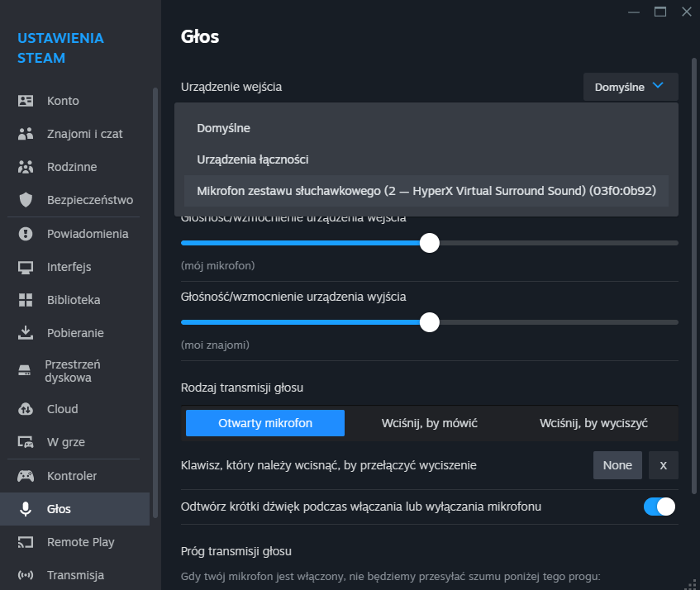Click the Rodzaj transmisji głosu label
700x590 pixels.
pyautogui.click(x=242, y=388)
